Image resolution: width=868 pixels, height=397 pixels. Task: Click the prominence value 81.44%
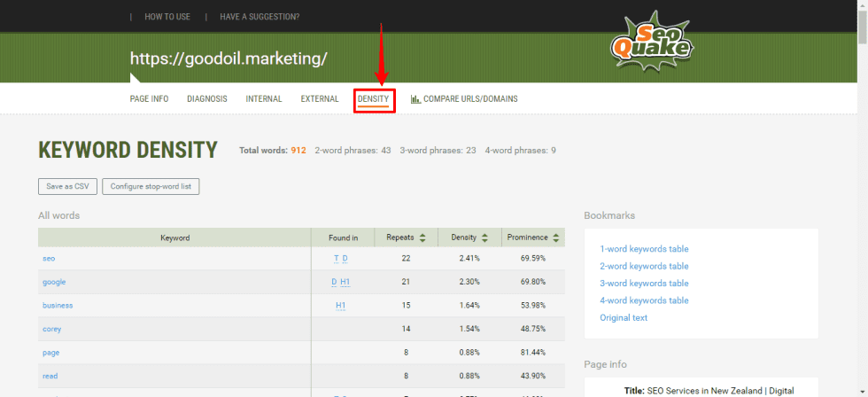(533, 352)
